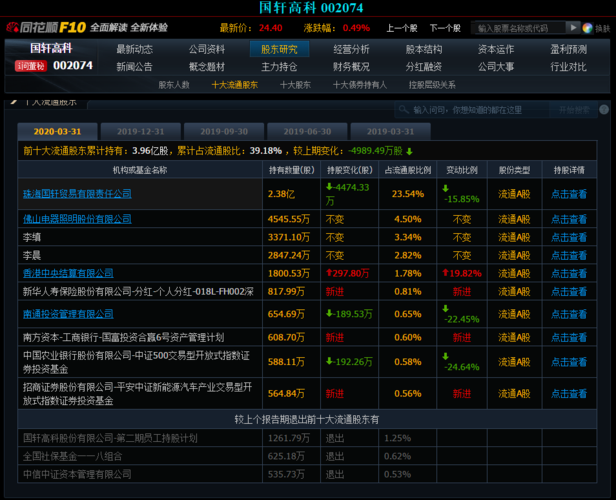This screenshot has height=500, width=616.
Task: Open 概念题材 menu
Action: point(207,67)
